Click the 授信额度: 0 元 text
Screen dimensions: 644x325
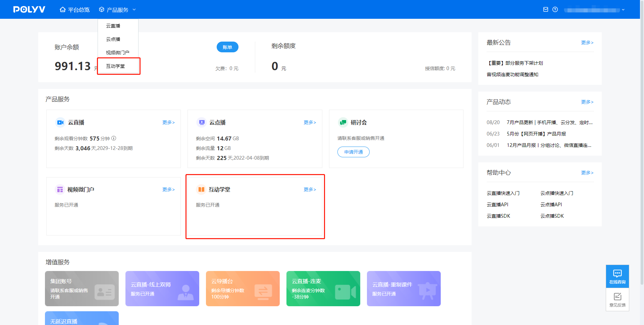pos(440,68)
